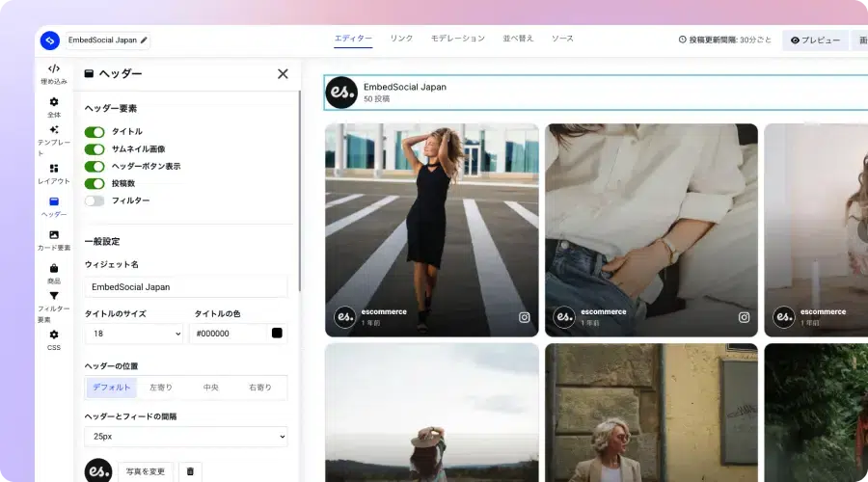This screenshot has width=868, height=482.
Task: Select the テンプレート sparkle icon
Action: click(x=54, y=130)
